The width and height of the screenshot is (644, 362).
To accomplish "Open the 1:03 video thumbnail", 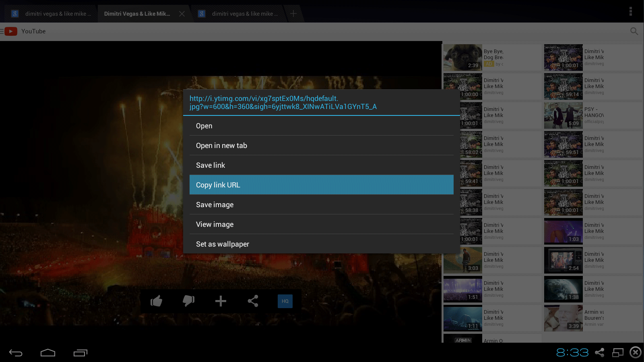I will click(x=563, y=231).
